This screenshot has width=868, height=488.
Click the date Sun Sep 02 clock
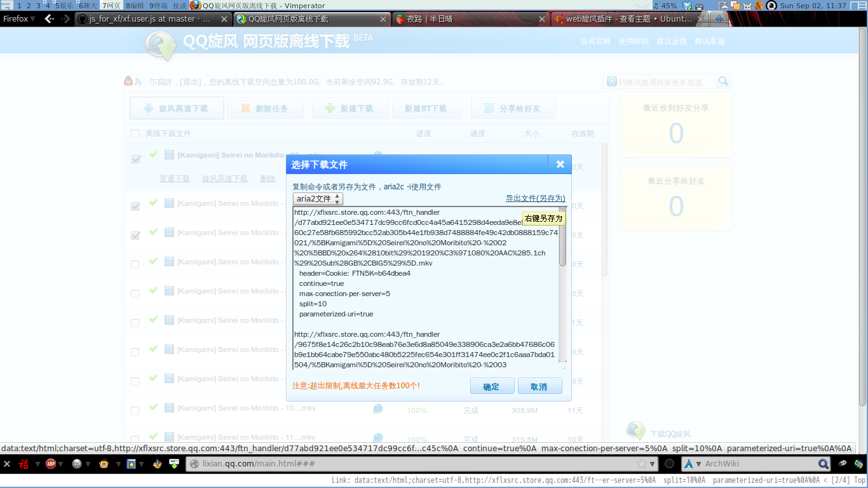pyautogui.click(x=813, y=6)
